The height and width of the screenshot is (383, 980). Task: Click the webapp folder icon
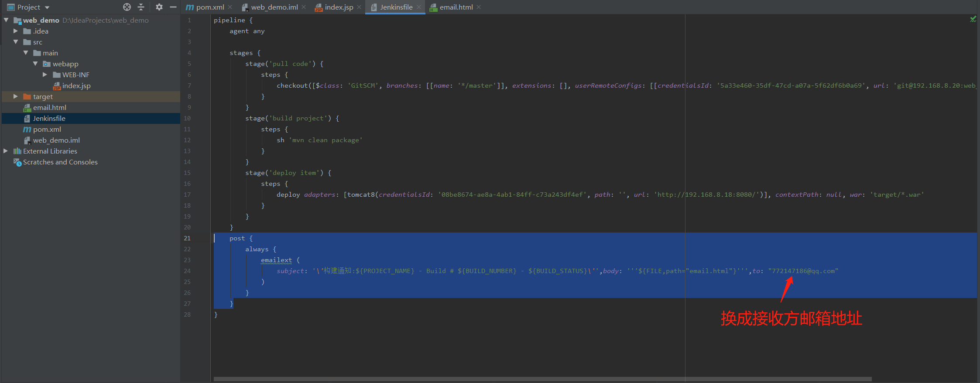click(x=47, y=64)
